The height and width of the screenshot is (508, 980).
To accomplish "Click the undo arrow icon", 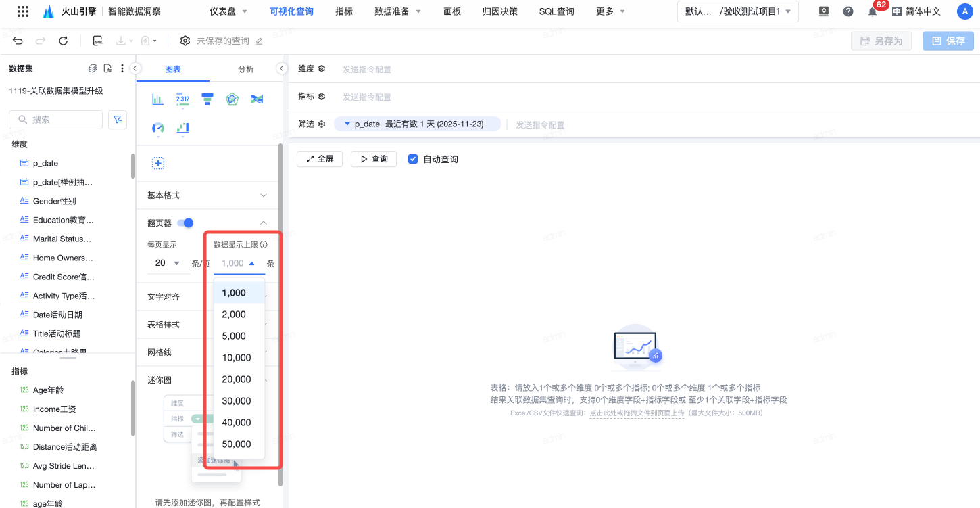I will pyautogui.click(x=18, y=41).
